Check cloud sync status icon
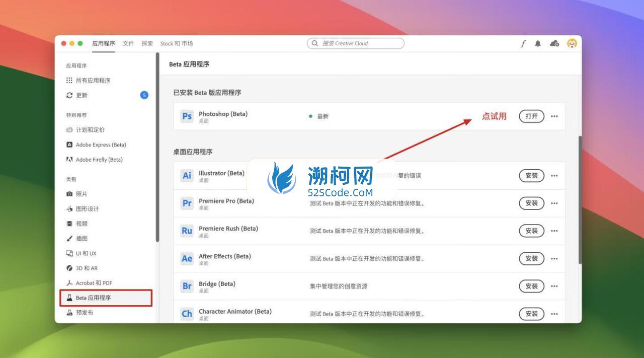The image size is (644, 358). coord(554,44)
